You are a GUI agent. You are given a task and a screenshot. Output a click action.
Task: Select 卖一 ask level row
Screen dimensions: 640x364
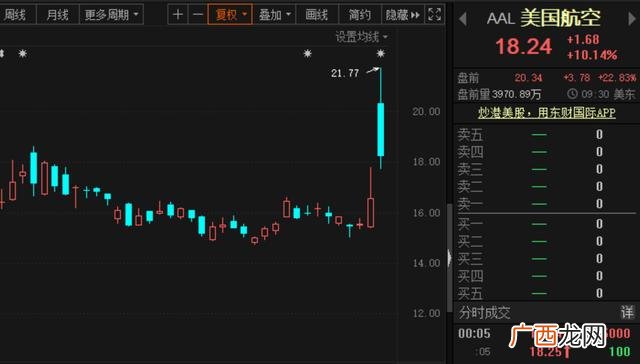(547, 204)
